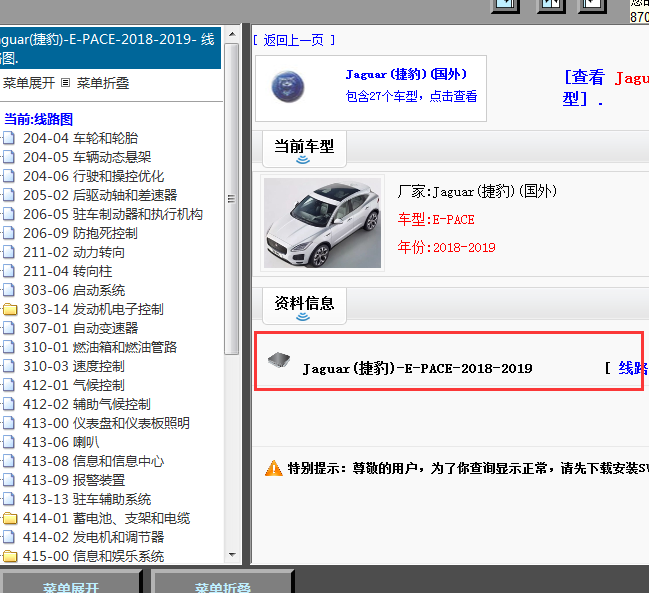Click the 年份:2018-2019 red text
This screenshot has width=649, height=593.
(x=447, y=247)
